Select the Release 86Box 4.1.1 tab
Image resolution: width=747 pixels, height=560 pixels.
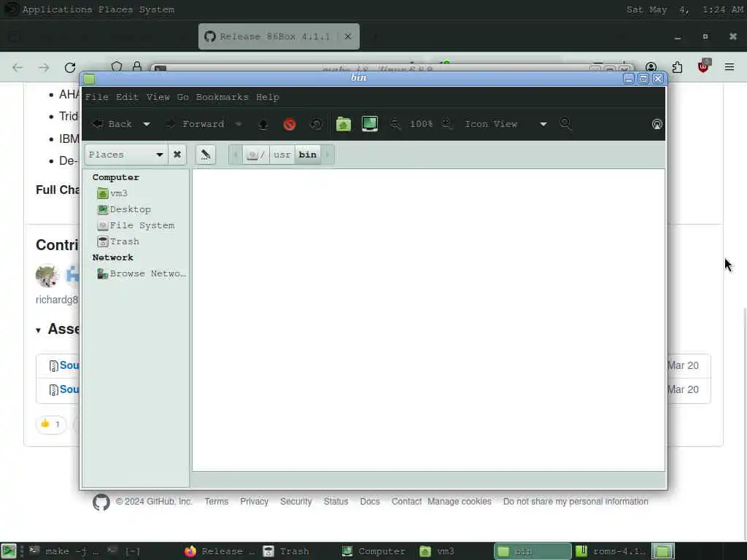tap(279, 36)
